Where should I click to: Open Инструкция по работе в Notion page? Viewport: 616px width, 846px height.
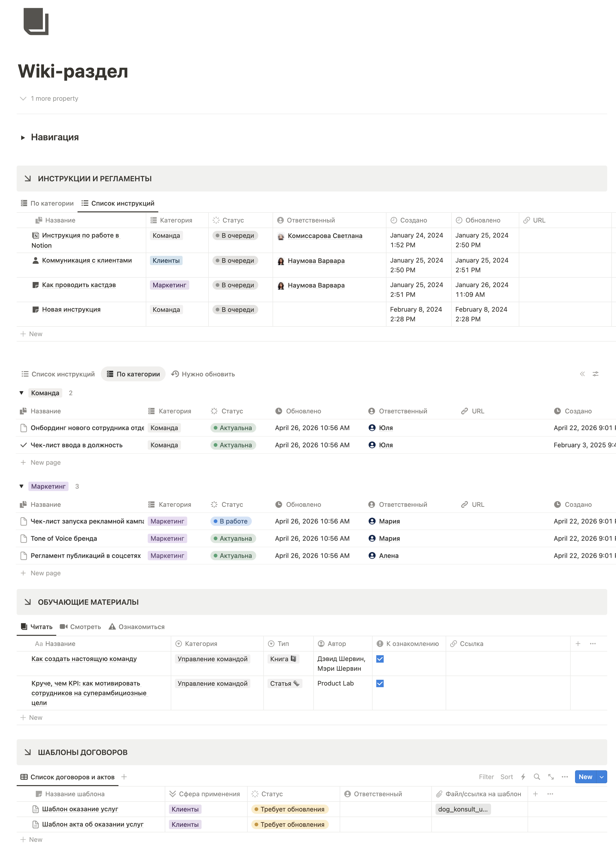point(80,235)
